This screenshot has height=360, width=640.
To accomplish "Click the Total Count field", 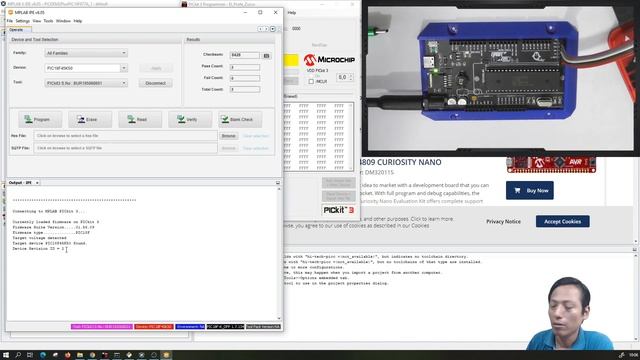I will pyautogui.click(x=245, y=89).
